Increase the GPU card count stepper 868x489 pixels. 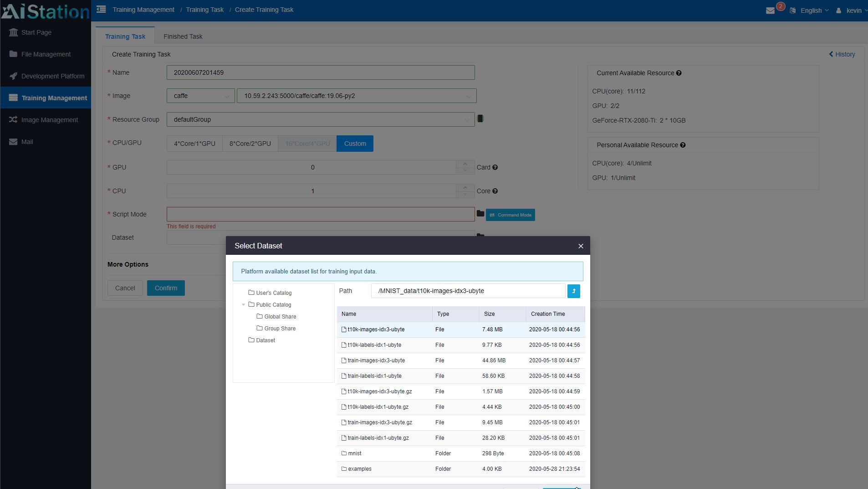click(465, 164)
